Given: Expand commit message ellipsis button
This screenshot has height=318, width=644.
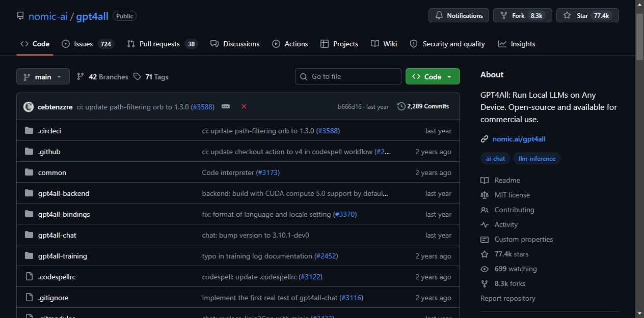Looking at the screenshot, I should coord(226,106).
